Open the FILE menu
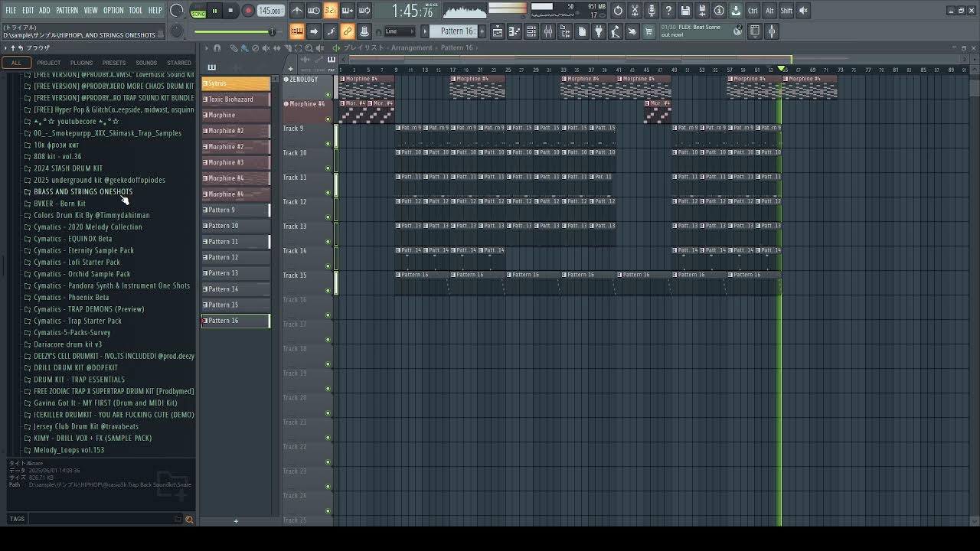The image size is (980, 551). click(x=11, y=11)
